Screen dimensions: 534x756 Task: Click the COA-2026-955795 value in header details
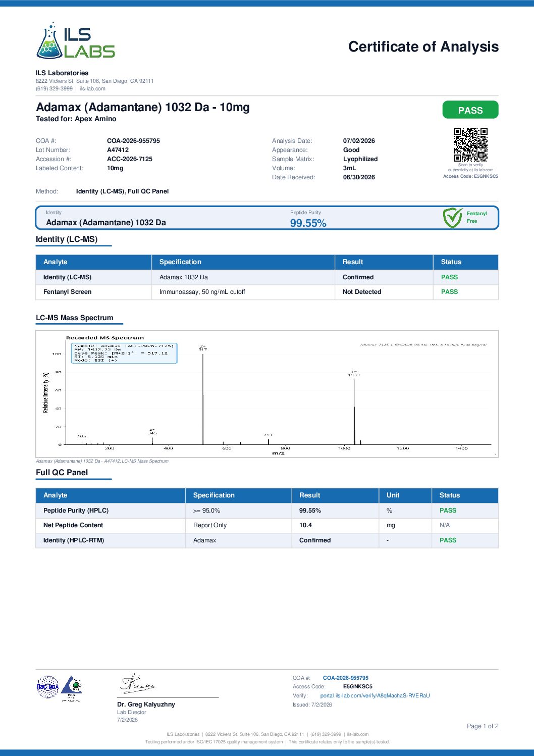[x=133, y=141]
